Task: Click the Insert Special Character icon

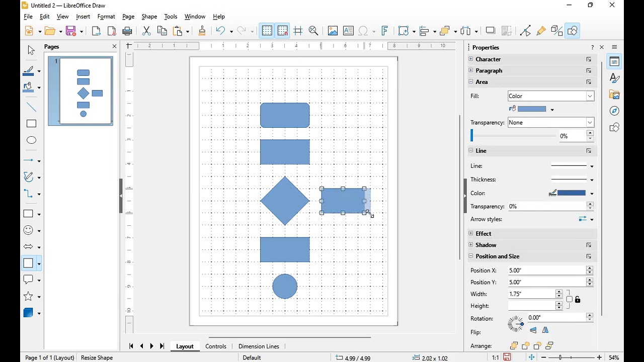Action: [364, 31]
